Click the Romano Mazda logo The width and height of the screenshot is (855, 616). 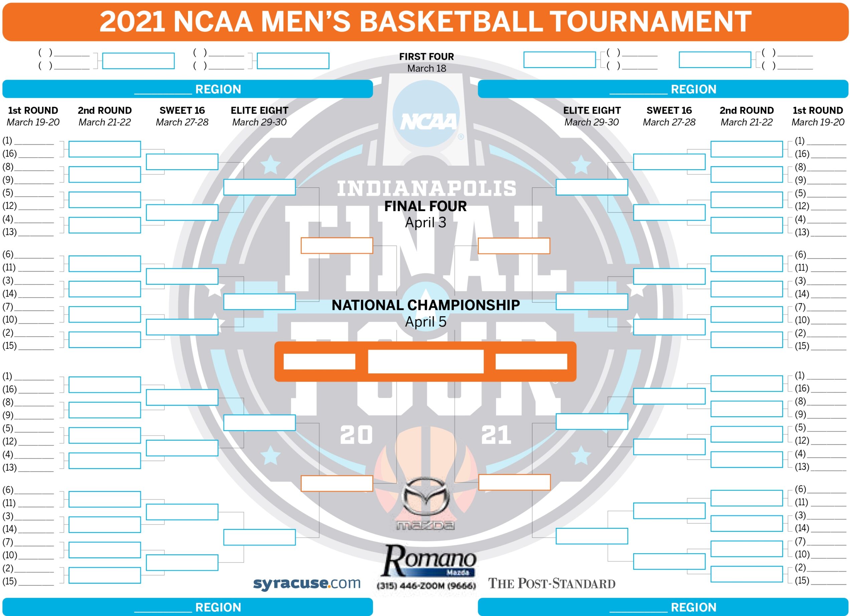pyautogui.click(x=429, y=561)
